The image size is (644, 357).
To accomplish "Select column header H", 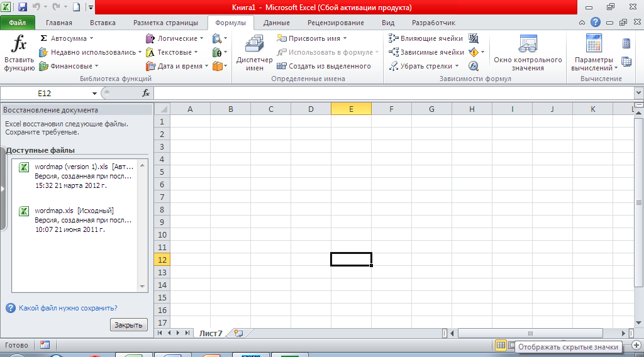I will [472, 109].
